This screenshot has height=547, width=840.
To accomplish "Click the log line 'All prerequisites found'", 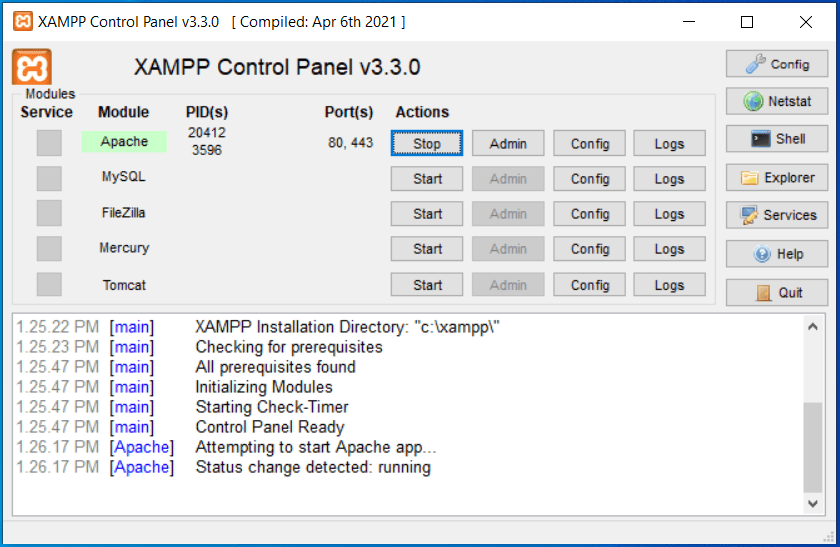I will click(275, 367).
